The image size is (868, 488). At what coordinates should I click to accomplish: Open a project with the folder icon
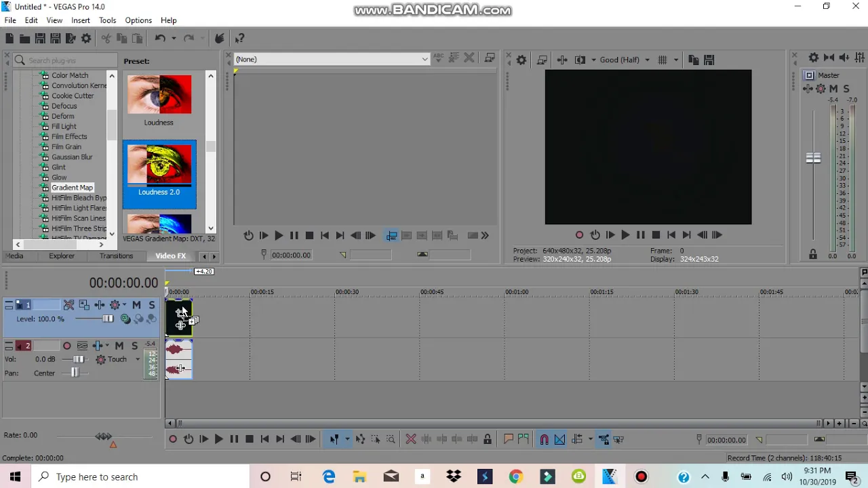click(24, 39)
